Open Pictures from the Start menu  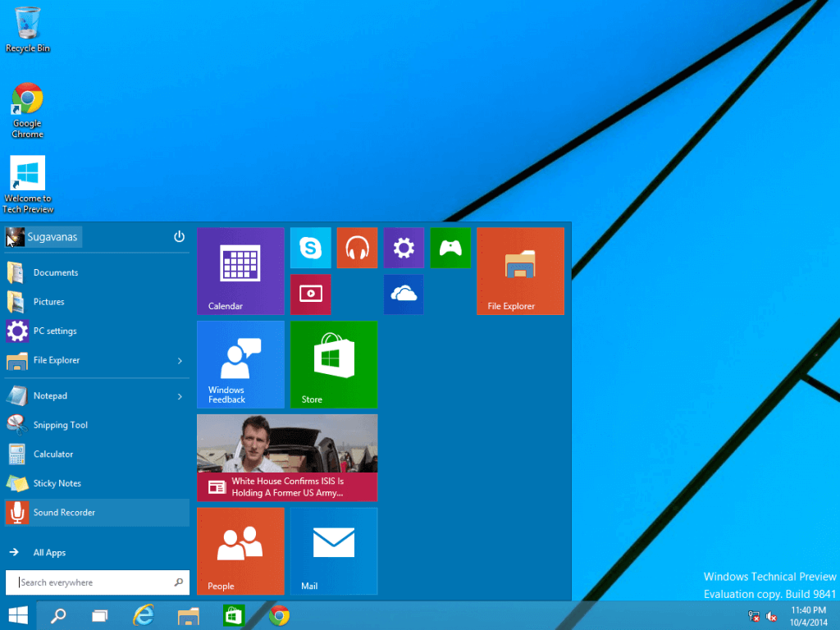point(97,302)
